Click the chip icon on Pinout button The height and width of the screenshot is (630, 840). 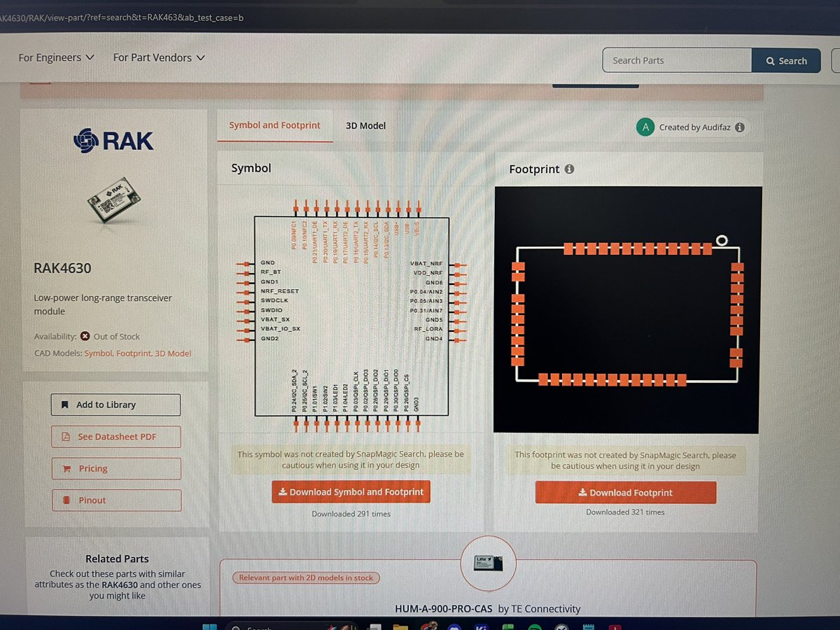point(66,500)
